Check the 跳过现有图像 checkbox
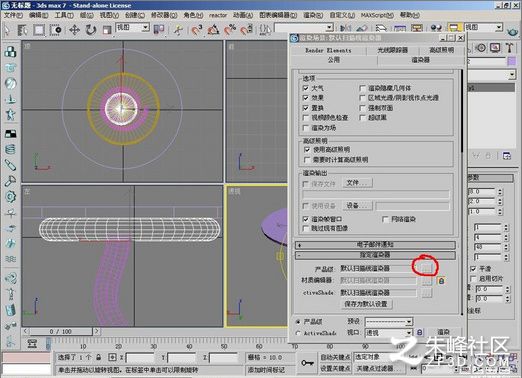The image size is (522, 378). coord(306,228)
